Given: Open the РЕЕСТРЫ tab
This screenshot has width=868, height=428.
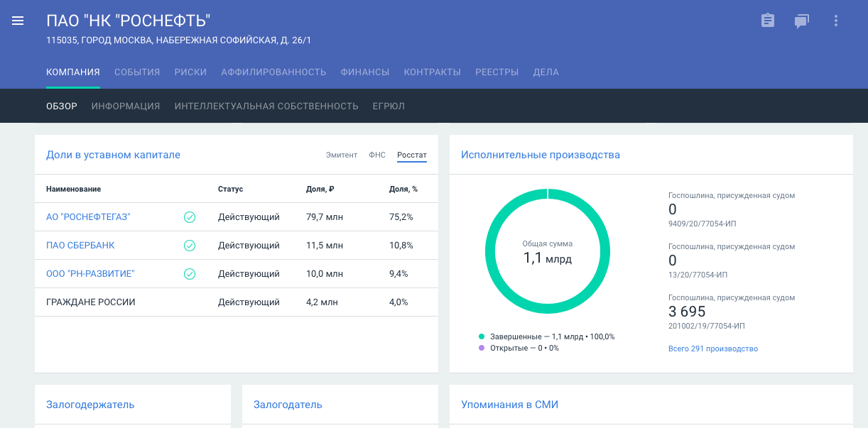Looking at the screenshot, I should click(497, 72).
